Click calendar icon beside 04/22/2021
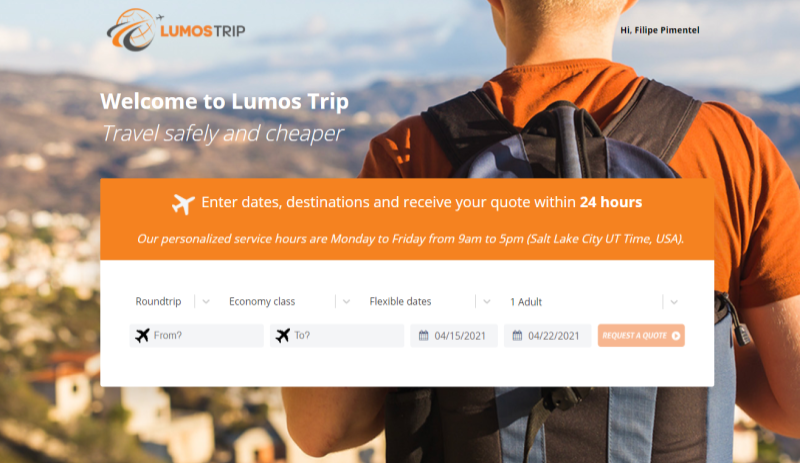 coord(517,335)
